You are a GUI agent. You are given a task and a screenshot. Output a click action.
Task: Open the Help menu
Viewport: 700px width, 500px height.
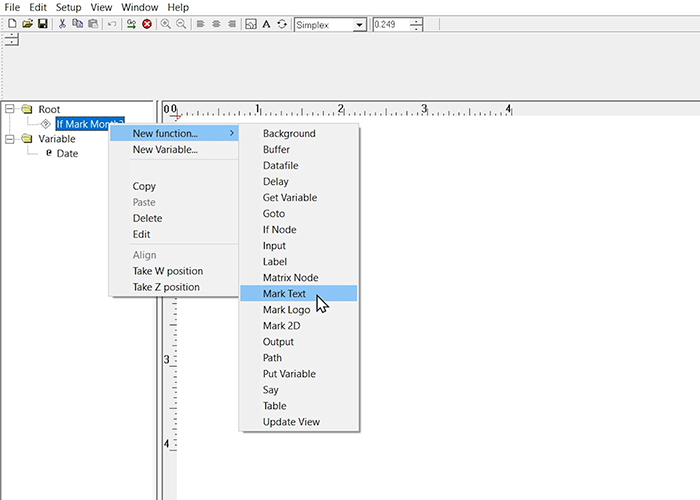pos(178,7)
